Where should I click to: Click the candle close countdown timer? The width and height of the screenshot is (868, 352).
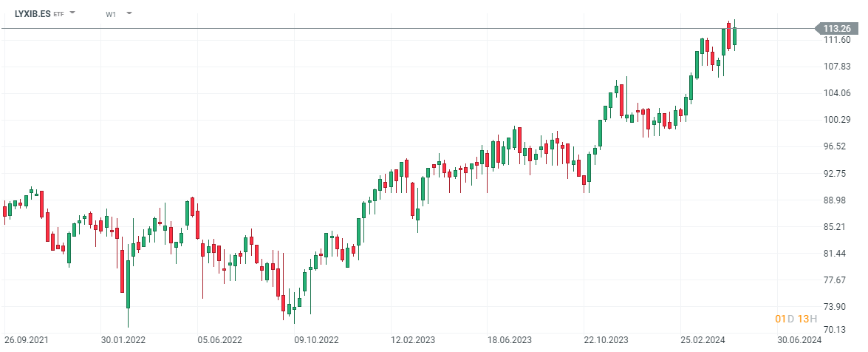796,319
